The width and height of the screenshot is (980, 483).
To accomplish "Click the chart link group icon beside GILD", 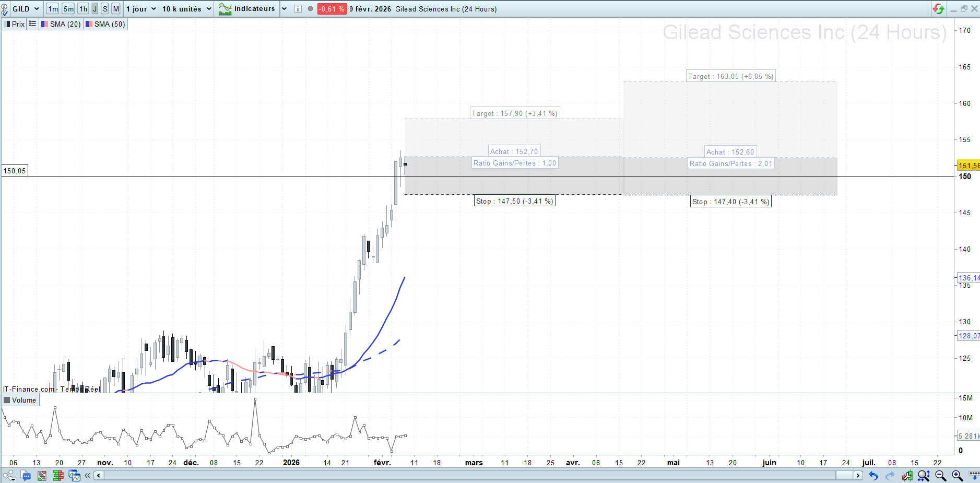I will [5, 9].
